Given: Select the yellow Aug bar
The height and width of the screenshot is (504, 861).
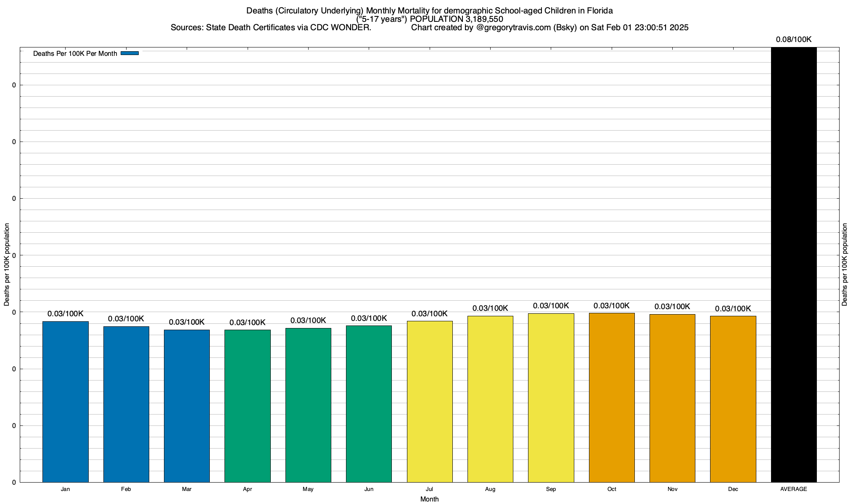Looking at the screenshot, I should pos(490,399).
